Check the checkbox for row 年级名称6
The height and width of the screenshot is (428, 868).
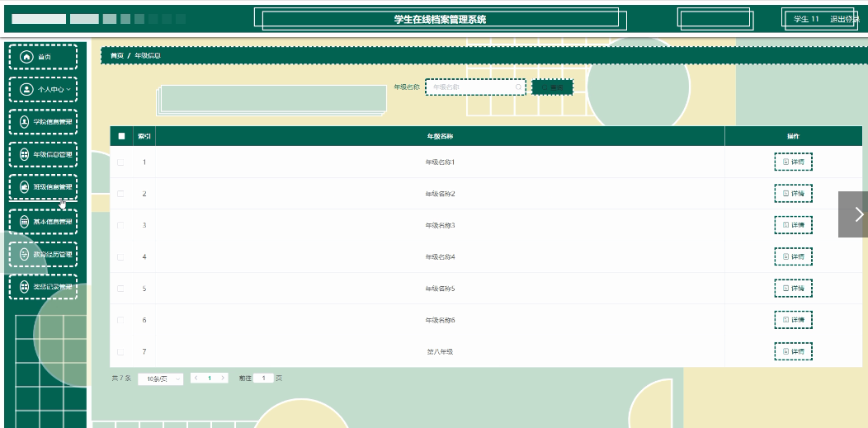click(120, 320)
